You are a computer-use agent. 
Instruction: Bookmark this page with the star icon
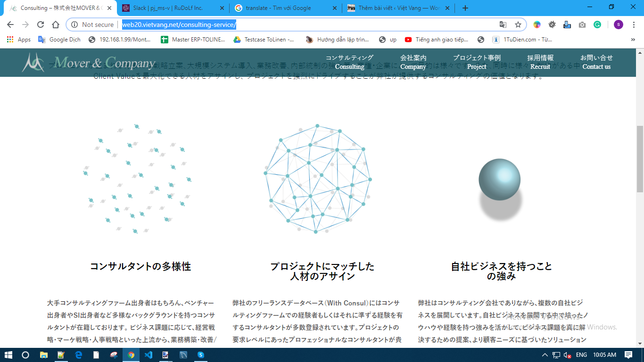(x=519, y=25)
